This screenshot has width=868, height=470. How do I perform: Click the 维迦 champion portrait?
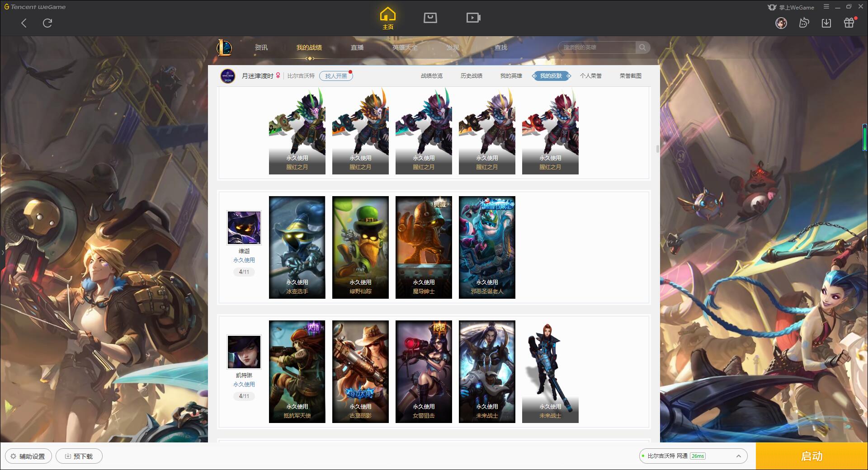click(x=244, y=228)
